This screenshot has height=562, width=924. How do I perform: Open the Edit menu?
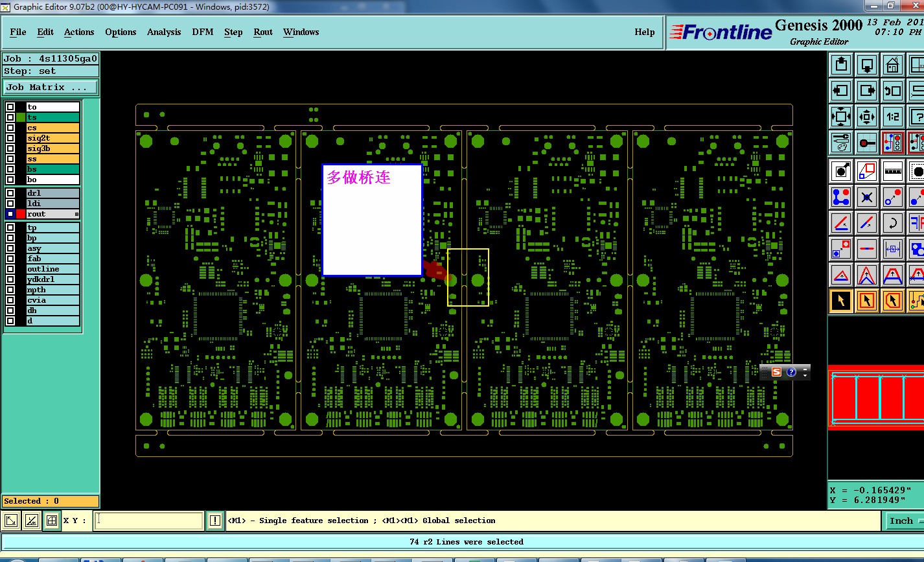[45, 32]
